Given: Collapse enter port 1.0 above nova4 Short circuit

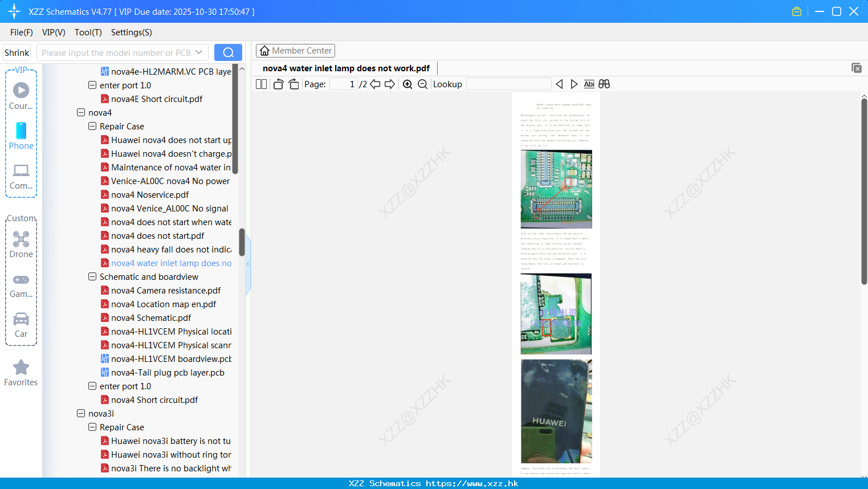Looking at the screenshot, I should coord(92,386).
